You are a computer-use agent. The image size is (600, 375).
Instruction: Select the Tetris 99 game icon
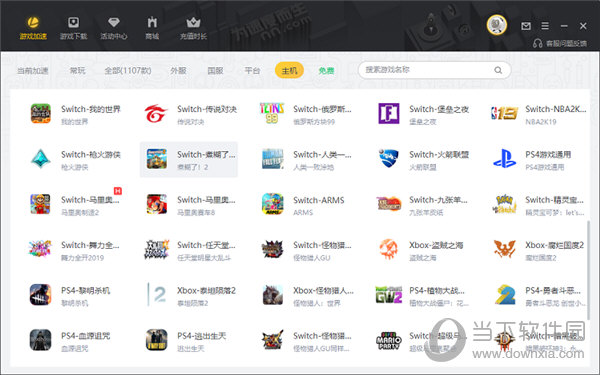(x=272, y=114)
